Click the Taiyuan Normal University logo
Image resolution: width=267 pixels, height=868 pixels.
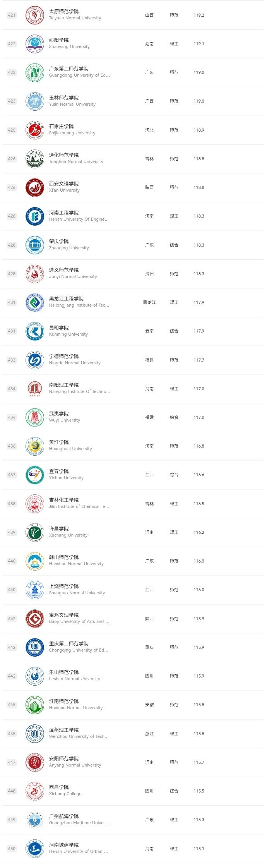[x=34, y=15]
